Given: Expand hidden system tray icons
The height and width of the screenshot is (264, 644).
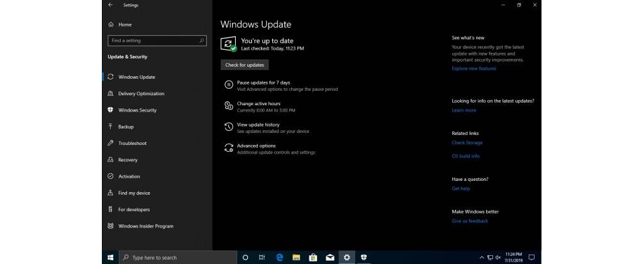Looking at the screenshot, I should point(482,258).
